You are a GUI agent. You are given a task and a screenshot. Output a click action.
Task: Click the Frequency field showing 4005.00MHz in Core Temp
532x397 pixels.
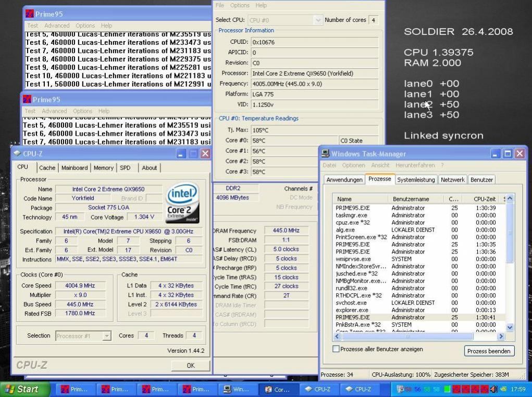coord(315,84)
